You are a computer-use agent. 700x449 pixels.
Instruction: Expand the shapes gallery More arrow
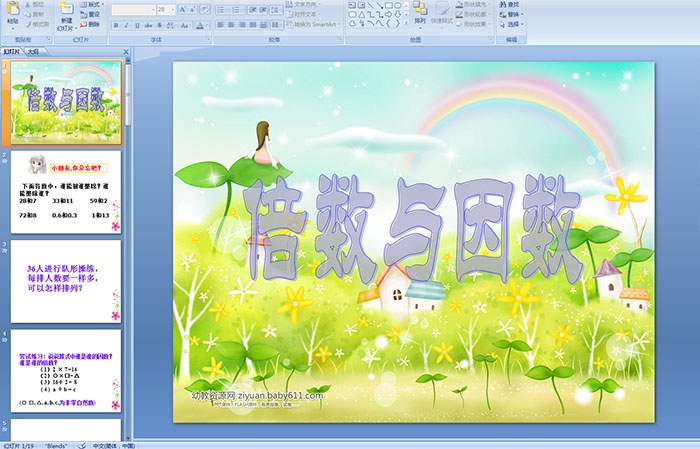[x=406, y=24]
